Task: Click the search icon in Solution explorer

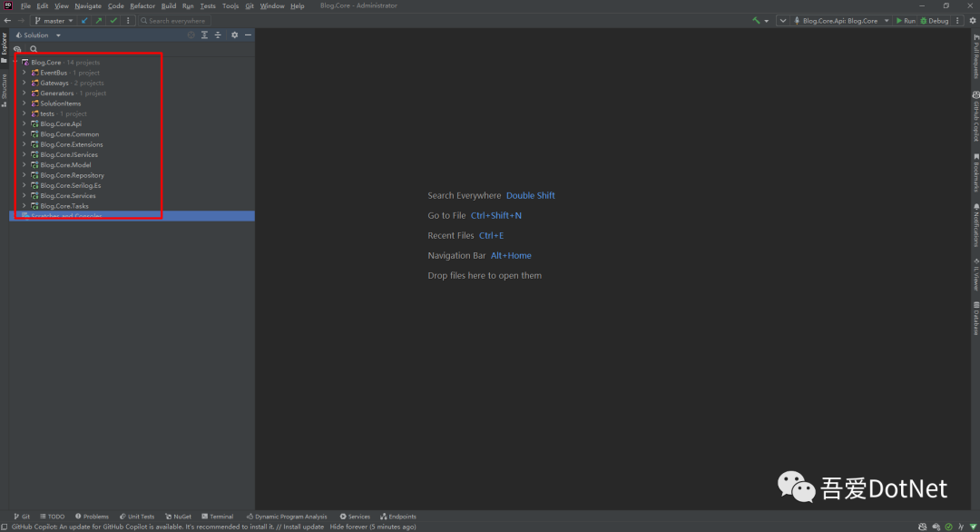Action: click(34, 49)
